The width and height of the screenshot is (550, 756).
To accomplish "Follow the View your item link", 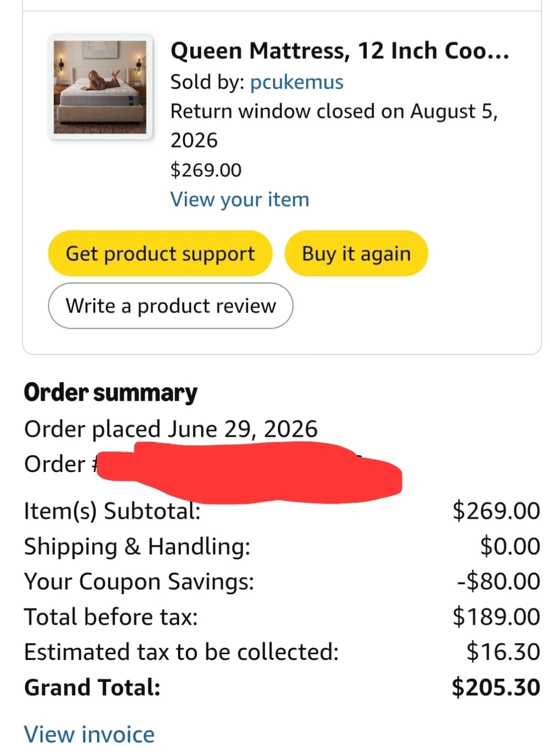I will tap(240, 199).
